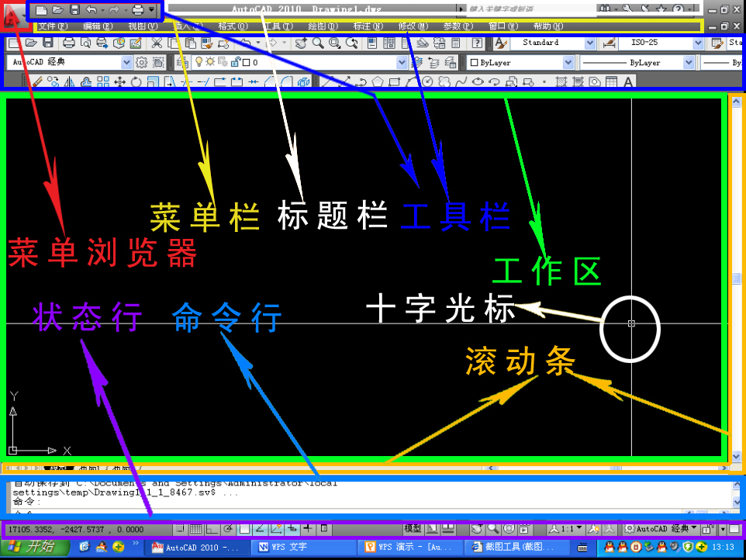Click the 模型 button in status bar

coord(413,529)
